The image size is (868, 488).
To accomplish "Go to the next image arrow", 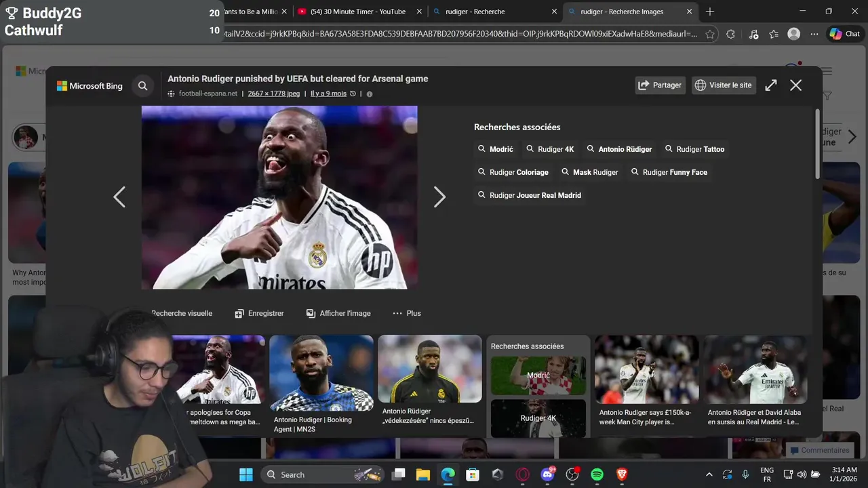I will 439,197.
